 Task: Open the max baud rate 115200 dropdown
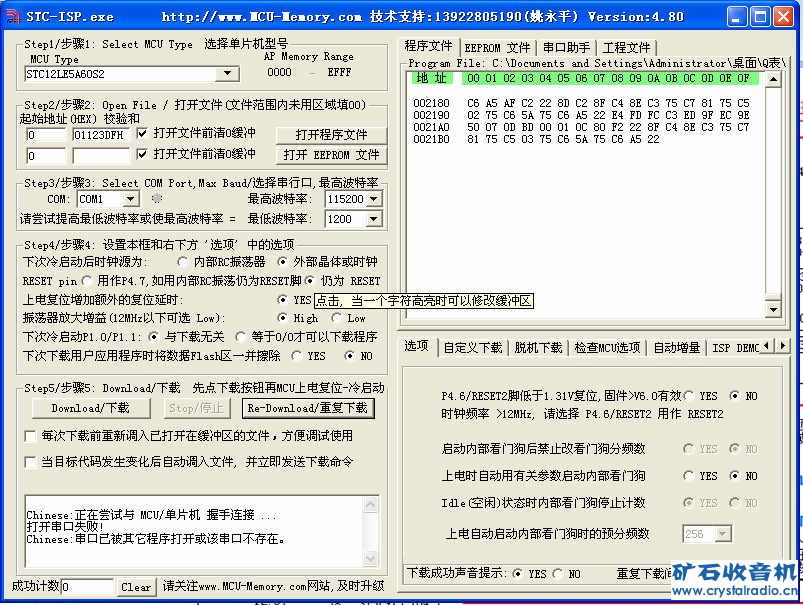[374, 199]
